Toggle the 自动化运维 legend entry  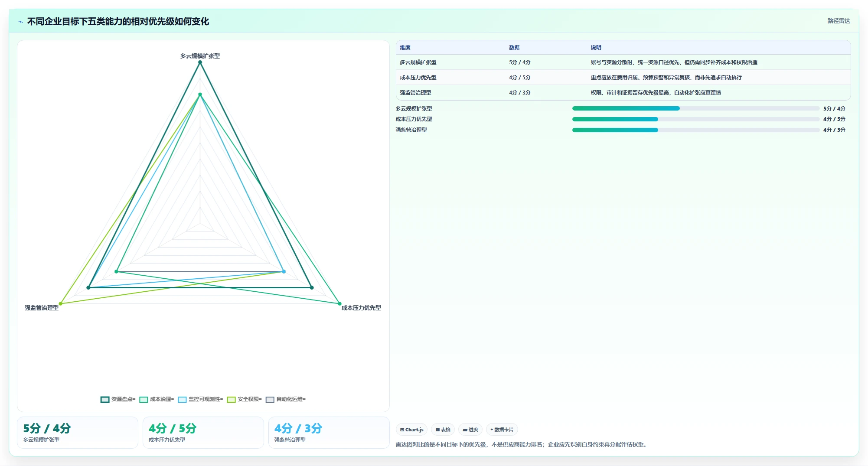pyautogui.click(x=286, y=399)
